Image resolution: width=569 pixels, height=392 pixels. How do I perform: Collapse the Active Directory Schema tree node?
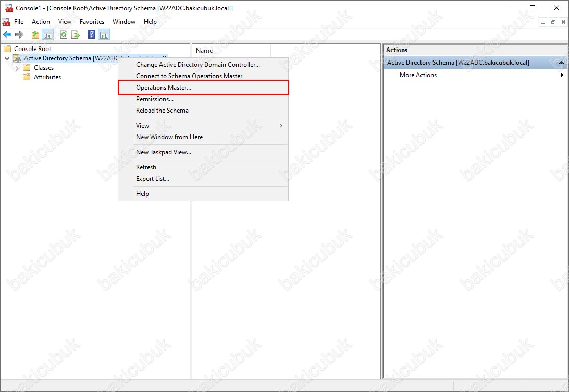(x=7, y=58)
